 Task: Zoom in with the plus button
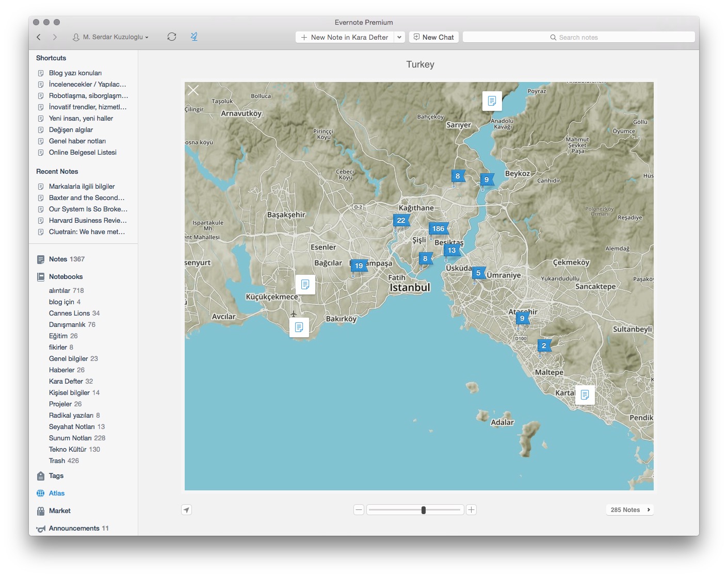[471, 510]
